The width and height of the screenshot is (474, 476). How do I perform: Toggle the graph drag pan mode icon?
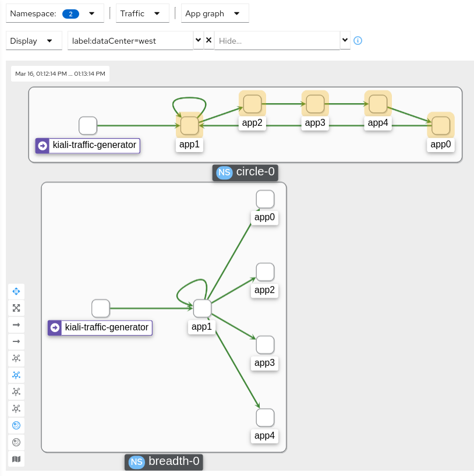click(16, 291)
